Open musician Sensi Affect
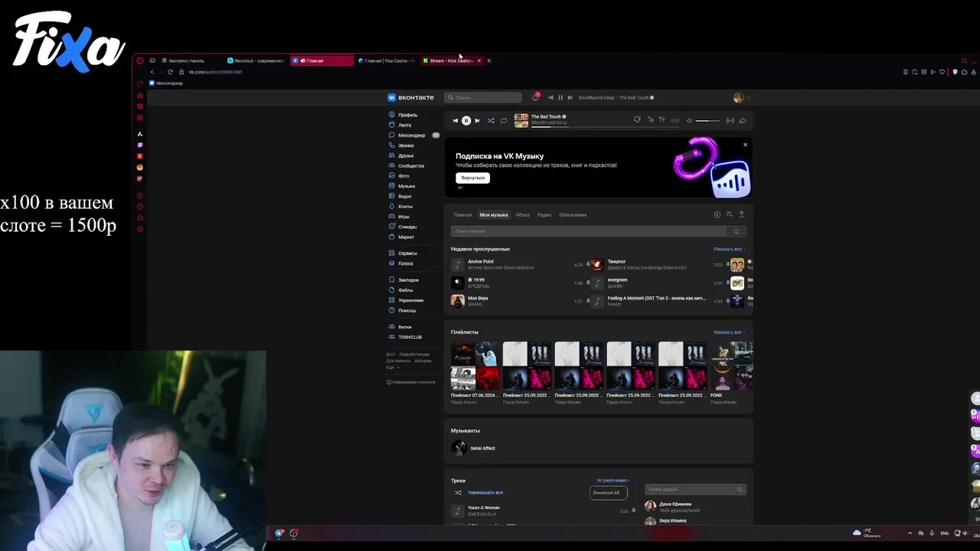This screenshot has height=551, width=980. 473,448
